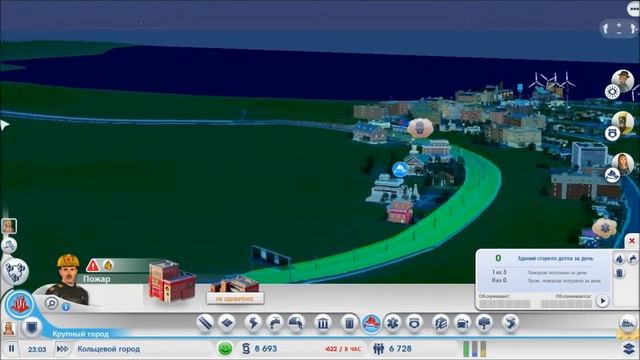Open the data layers stack icon
The width and height of the screenshot is (640, 360).
[x=629, y=349]
